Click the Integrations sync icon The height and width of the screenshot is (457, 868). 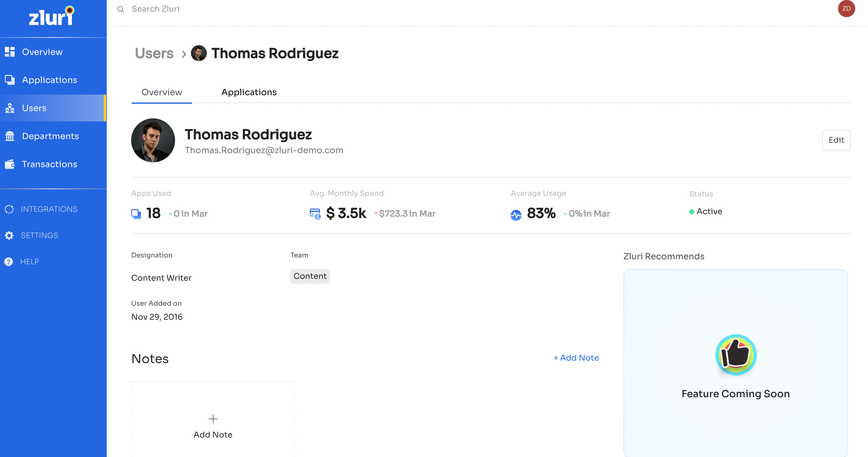coord(9,209)
